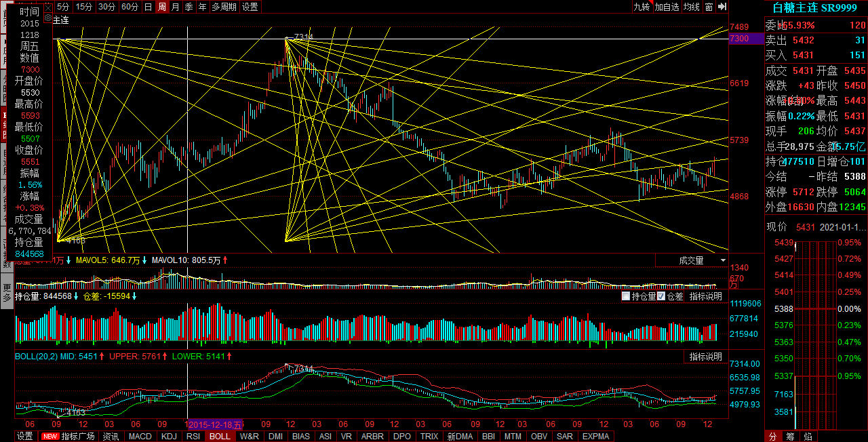The height and width of the screenshot is (442, 868).
Task: Switch to quarterly 季 chart
Action: [x=189, y=7]
